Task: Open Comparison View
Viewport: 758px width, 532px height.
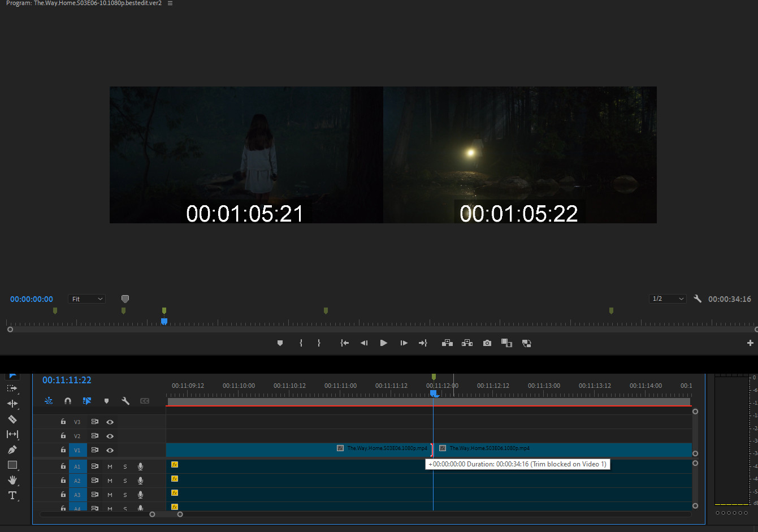Action: (x=506, y=343)
